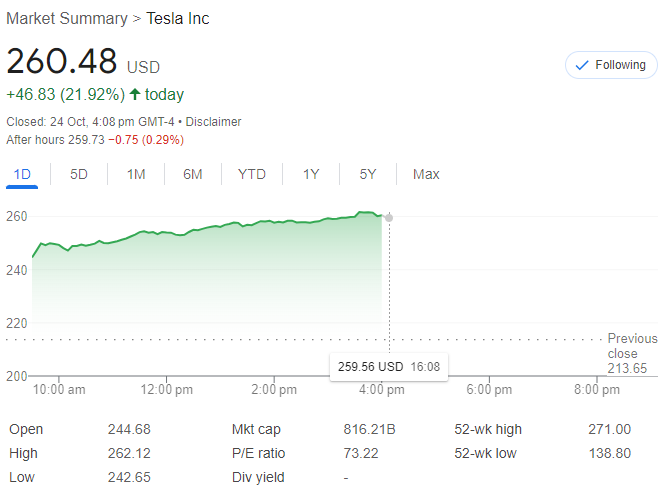Switch to the 5D chart tab

pos(79,174)
